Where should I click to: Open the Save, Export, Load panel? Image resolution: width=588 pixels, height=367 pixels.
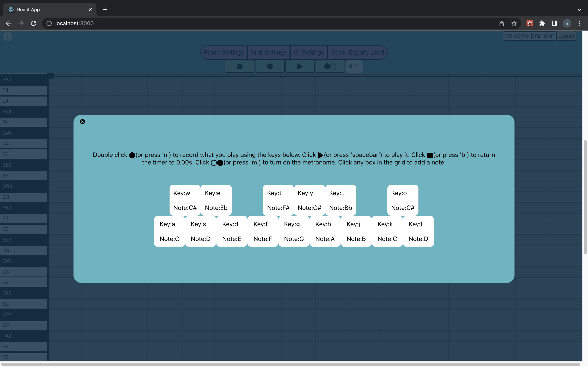tap(357, 52)
